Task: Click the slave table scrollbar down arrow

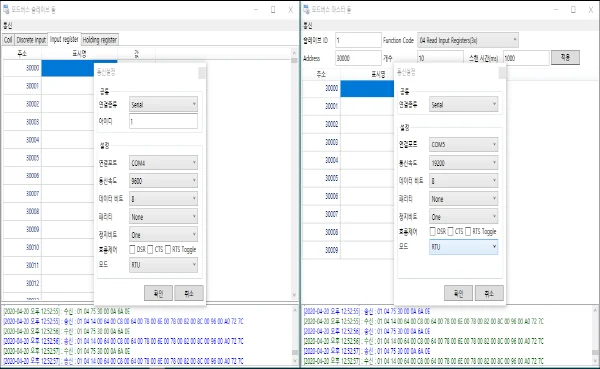Action: tap(294, 295)
